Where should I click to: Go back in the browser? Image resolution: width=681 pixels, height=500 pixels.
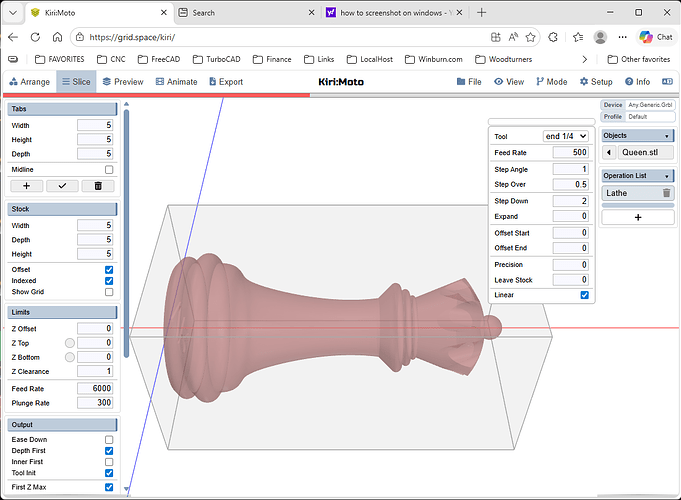(x=13, y=37)
